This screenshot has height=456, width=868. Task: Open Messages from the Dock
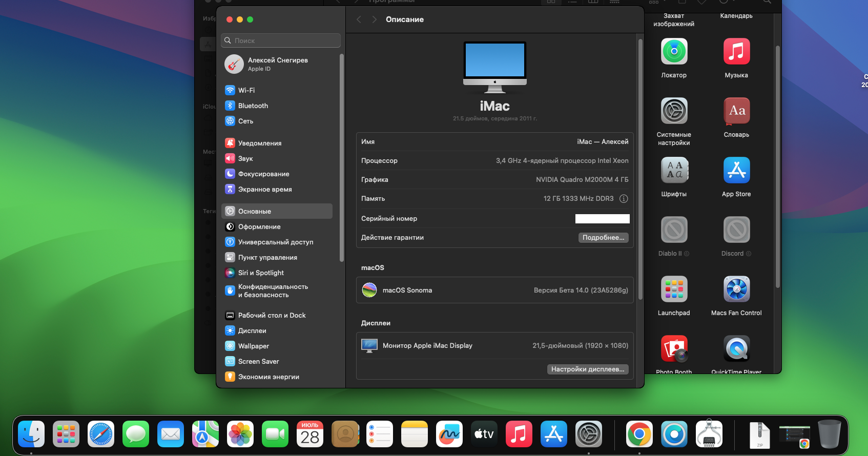136,434
